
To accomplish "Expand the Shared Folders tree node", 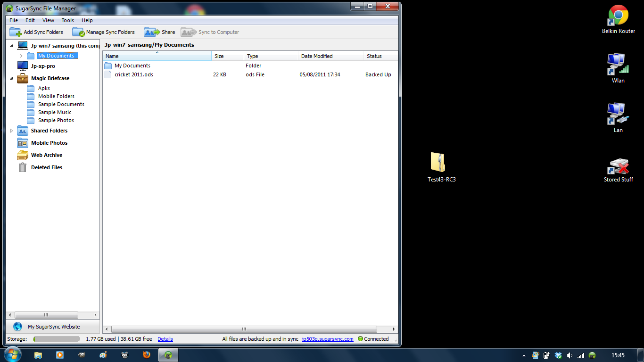I will [x=12, y=131].
